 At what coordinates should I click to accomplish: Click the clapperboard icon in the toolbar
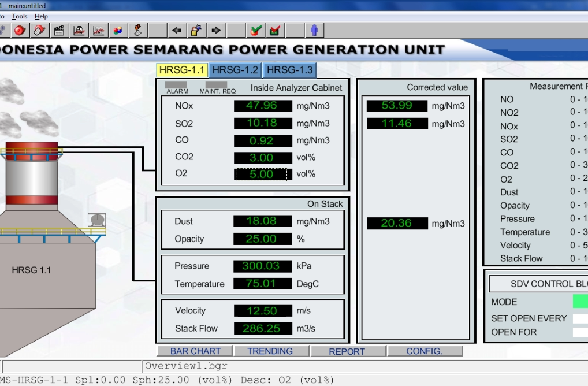[x=59, y=30]
